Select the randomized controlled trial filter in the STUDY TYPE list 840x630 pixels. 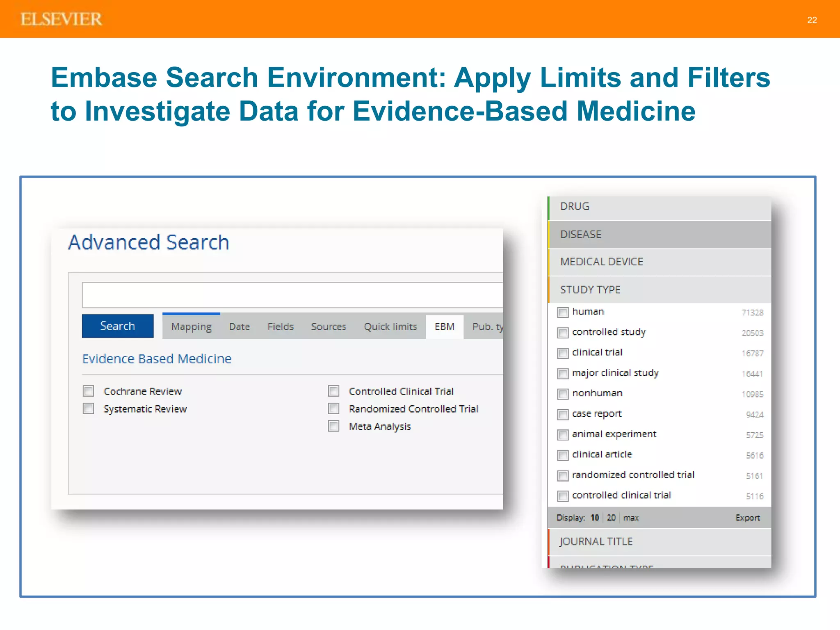pos(563,476)
